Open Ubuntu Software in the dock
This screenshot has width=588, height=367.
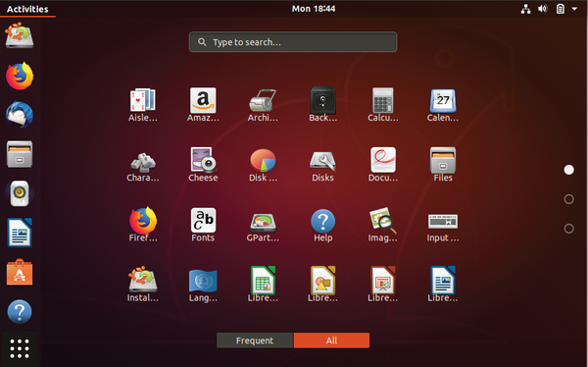(20, 272)
